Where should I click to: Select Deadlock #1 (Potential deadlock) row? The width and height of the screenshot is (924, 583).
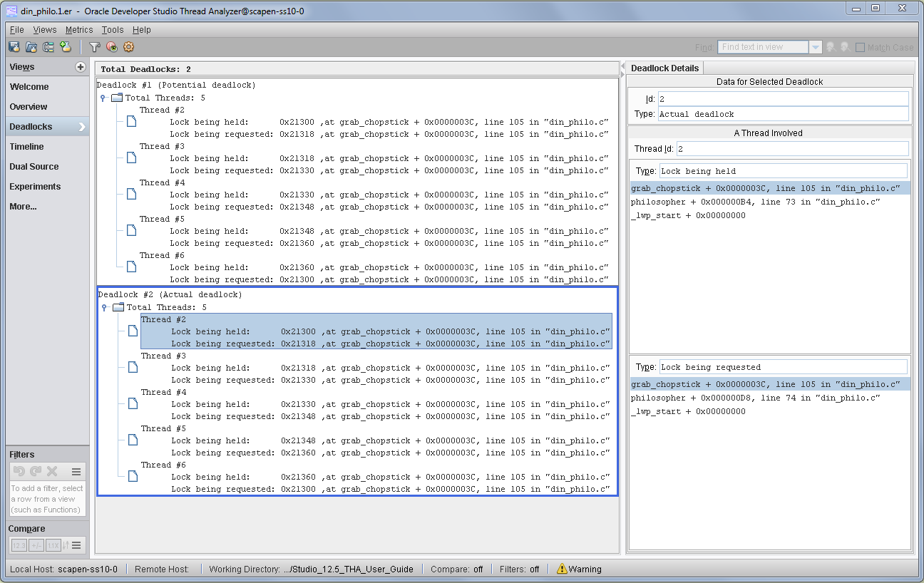pyautogui.click(x=176, y=85)
